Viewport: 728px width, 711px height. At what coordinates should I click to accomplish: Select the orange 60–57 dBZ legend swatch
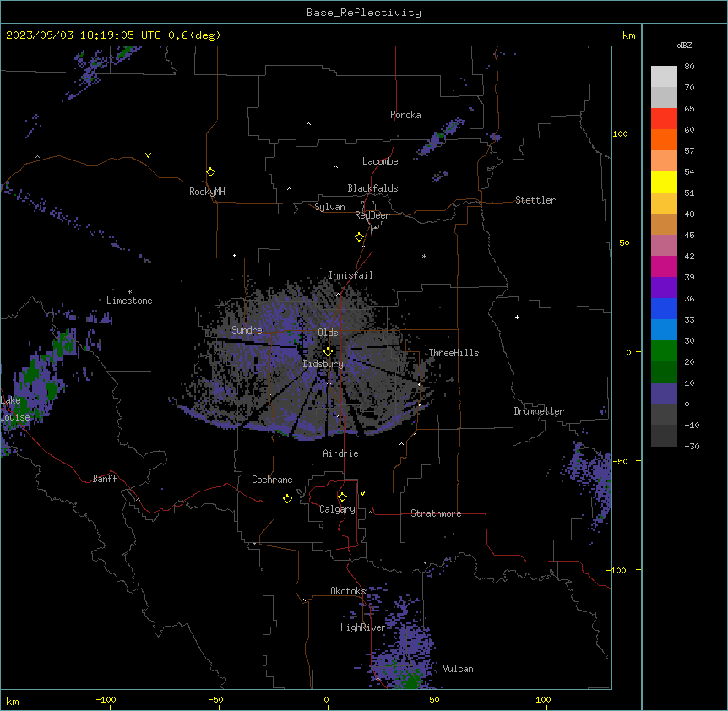pyautogui.click(x=664, y=139)
